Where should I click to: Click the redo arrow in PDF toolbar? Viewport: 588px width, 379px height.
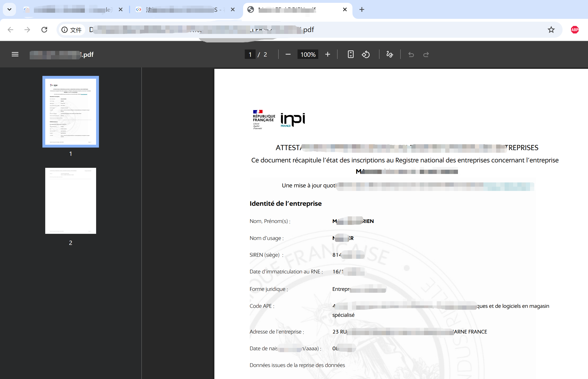[x=426, y=54]
